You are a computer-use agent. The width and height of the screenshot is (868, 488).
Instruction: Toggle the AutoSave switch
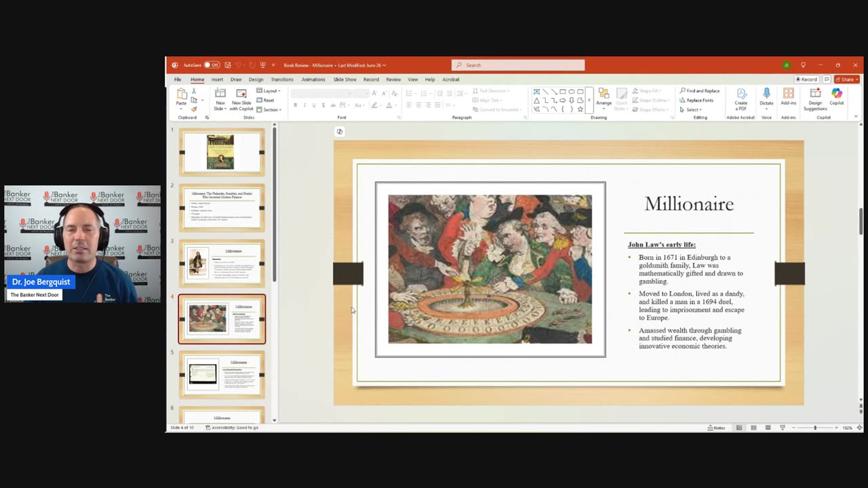pos(212,65)
